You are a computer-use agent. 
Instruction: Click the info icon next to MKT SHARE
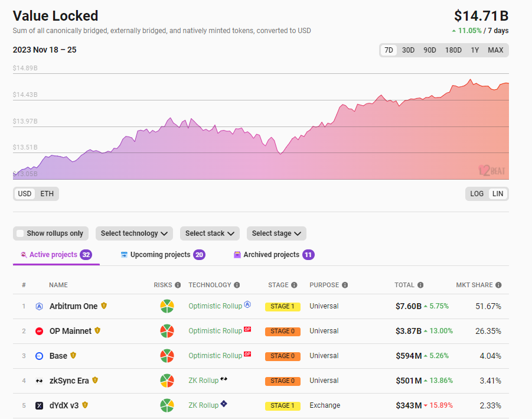(x=498, y=285)
